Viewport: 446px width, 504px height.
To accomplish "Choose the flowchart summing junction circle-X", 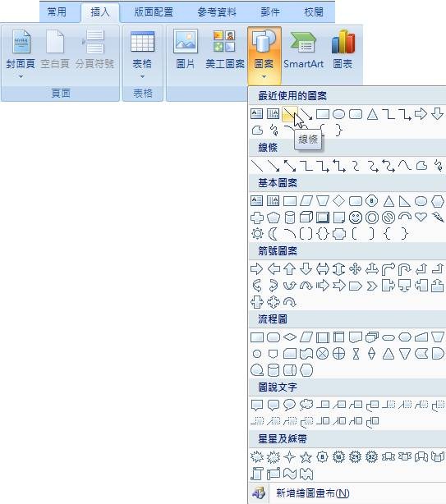I will coord(323,354).
